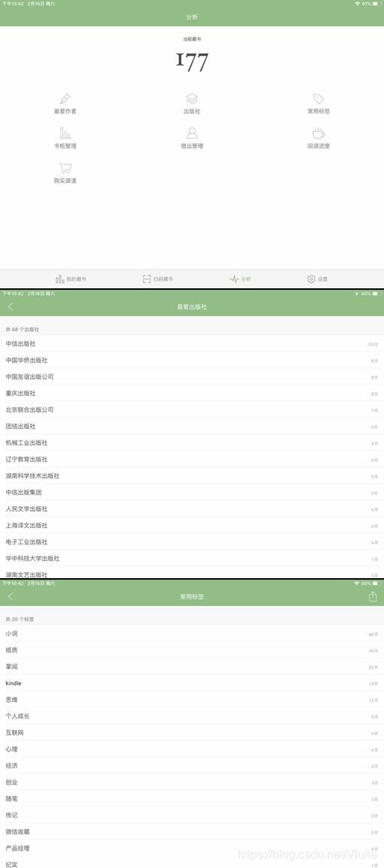Image resolution: width=384 pixels, height=868 pixels.
Task: Open the 掌阅 tag row
Action: point(192,667)
